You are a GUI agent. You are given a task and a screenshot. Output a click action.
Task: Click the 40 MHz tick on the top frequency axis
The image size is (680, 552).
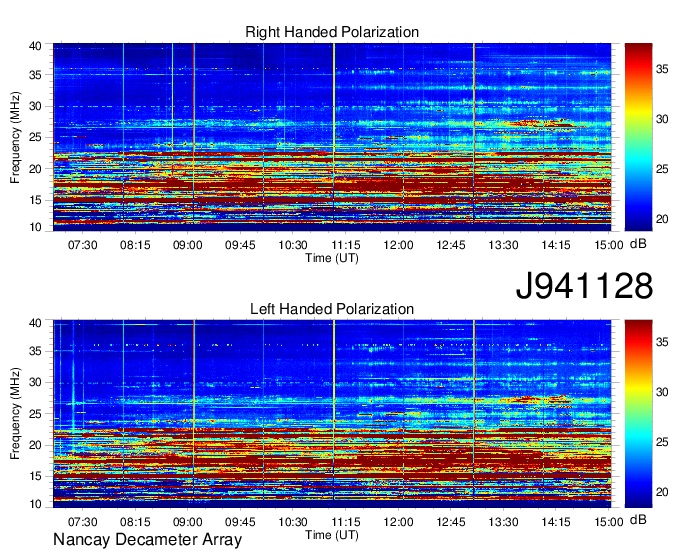point(35,46)
